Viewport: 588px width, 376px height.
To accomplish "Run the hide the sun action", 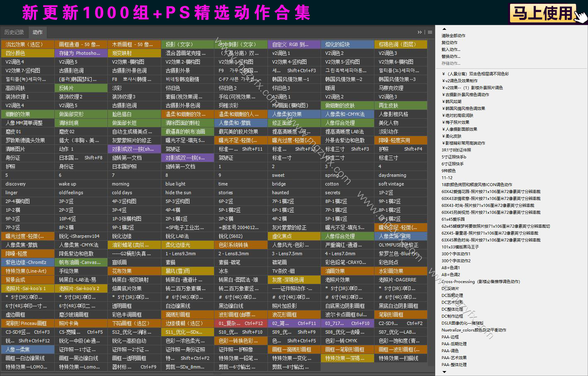I will point(187,193).
